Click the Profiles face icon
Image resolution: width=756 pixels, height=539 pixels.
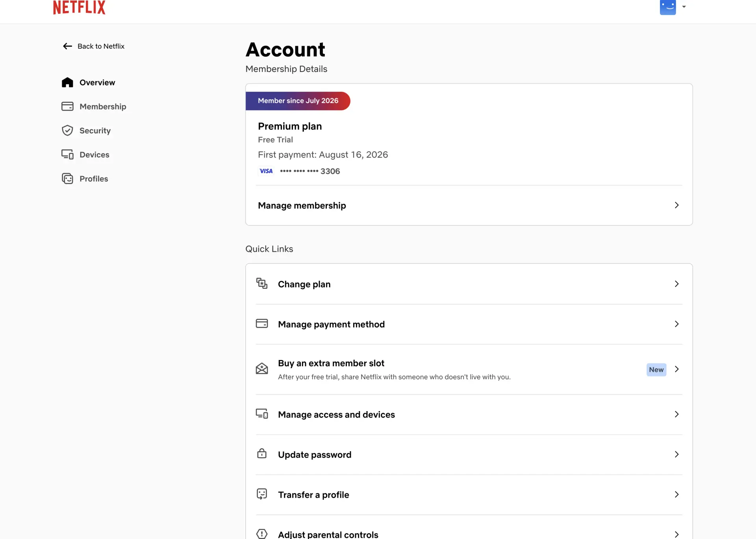point(67,178)
